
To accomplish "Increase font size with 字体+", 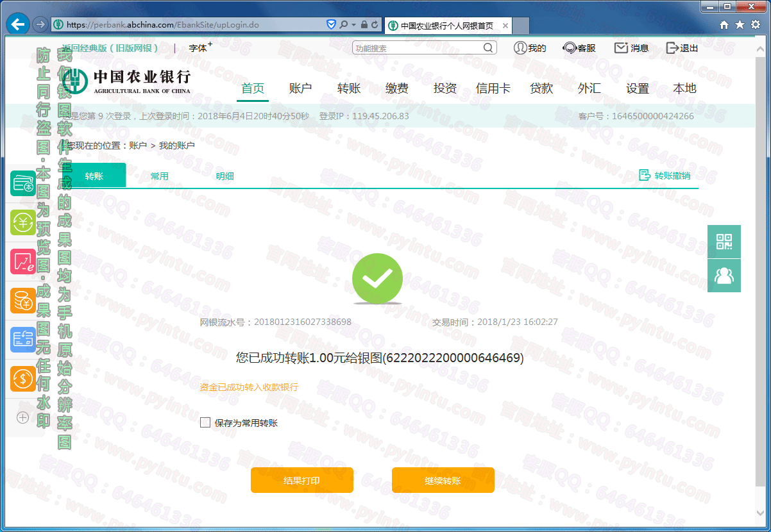I will point(200,47).
